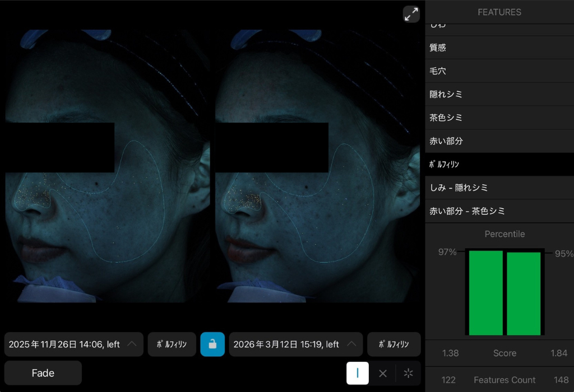Viewport: 574px width, 392px height.
Task: Click the 97% green percentile bar
Action: 485,292
